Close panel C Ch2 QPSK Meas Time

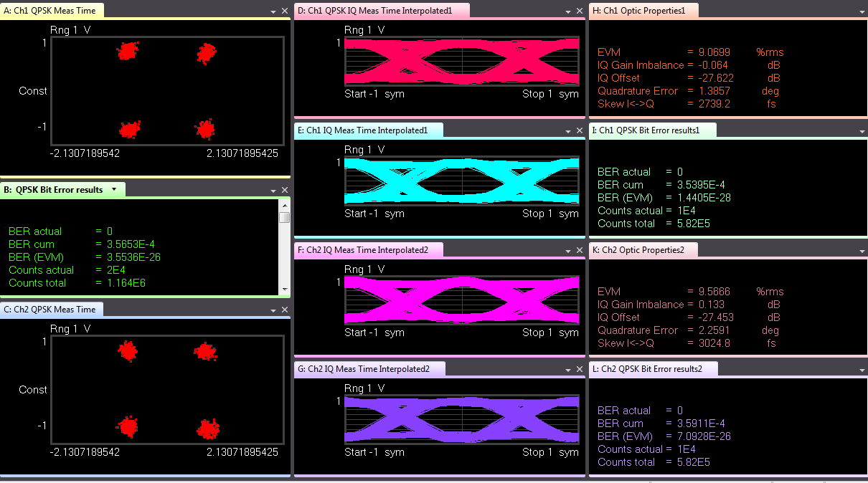pyautogui.click(x=285, y=310)
